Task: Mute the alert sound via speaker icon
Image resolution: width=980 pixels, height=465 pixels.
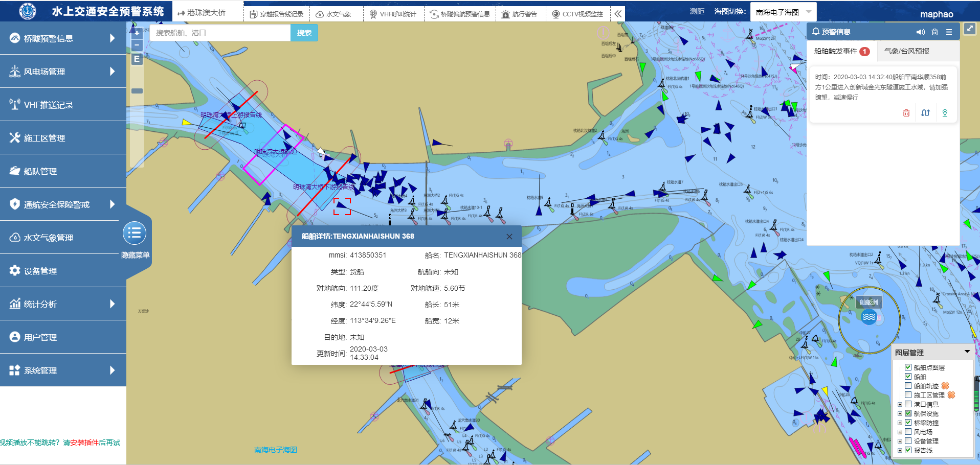Action: tap(920, 32)
